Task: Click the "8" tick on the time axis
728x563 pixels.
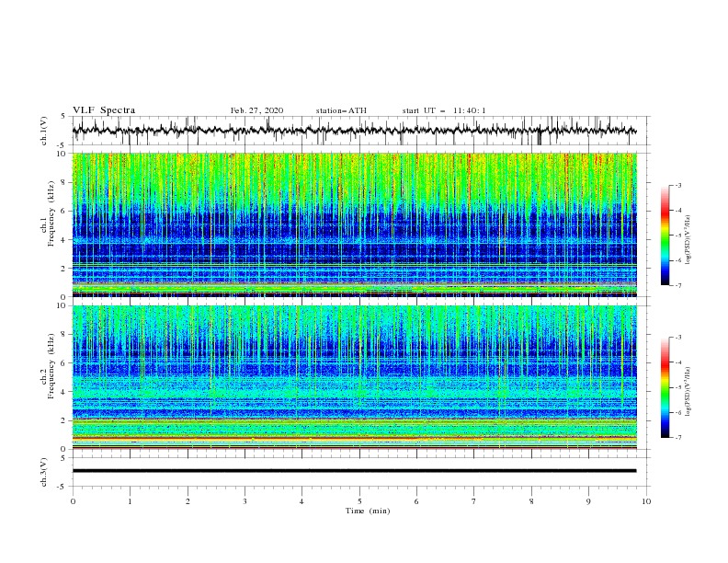Action: 531,501
